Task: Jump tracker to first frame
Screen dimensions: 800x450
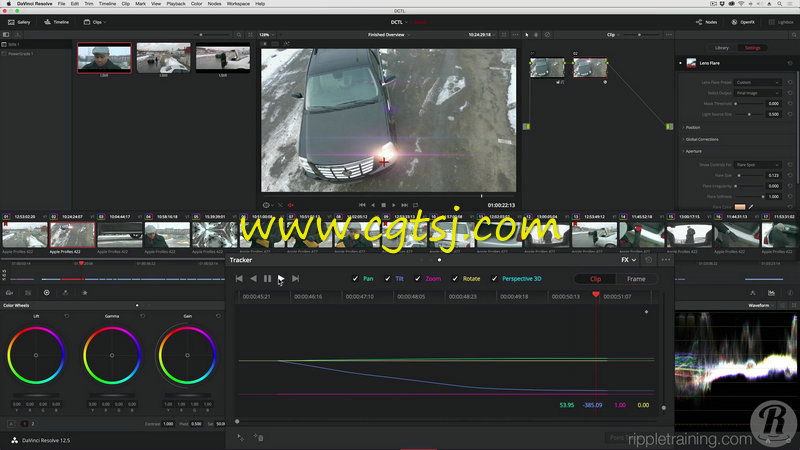Action: (239, 279)
